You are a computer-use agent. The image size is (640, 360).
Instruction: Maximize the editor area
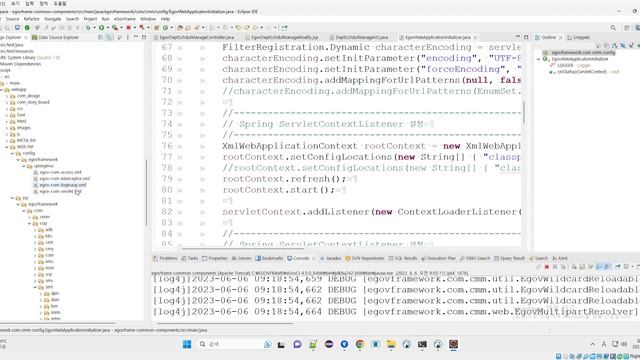point(526,37)
